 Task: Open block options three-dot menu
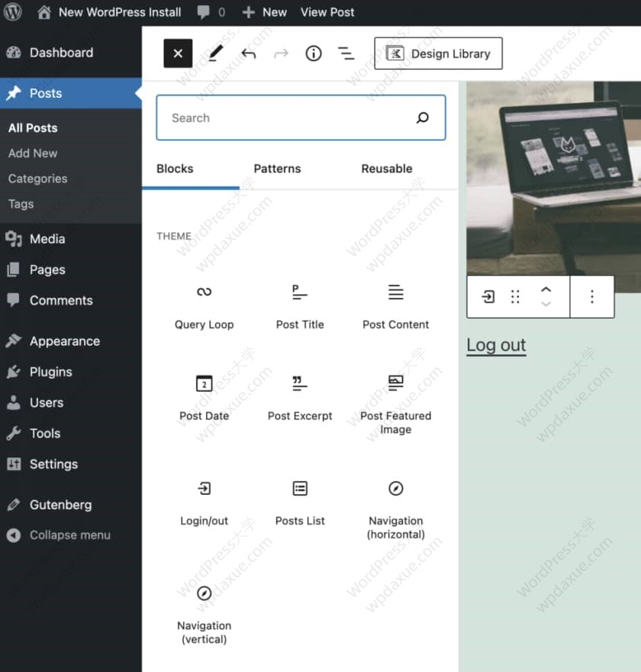(592, 296)
